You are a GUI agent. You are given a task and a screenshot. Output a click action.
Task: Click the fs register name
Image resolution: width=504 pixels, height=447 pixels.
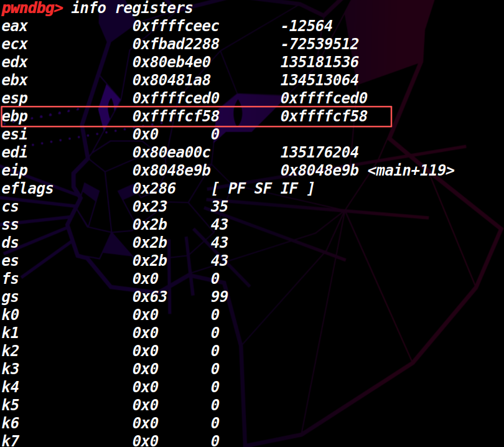tap(10, 278)
